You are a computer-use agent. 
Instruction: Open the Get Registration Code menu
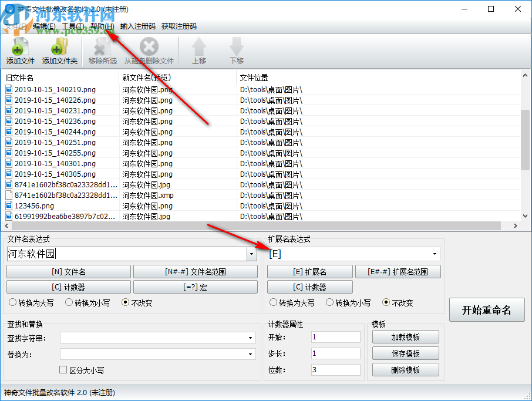[x=179, y=26]
